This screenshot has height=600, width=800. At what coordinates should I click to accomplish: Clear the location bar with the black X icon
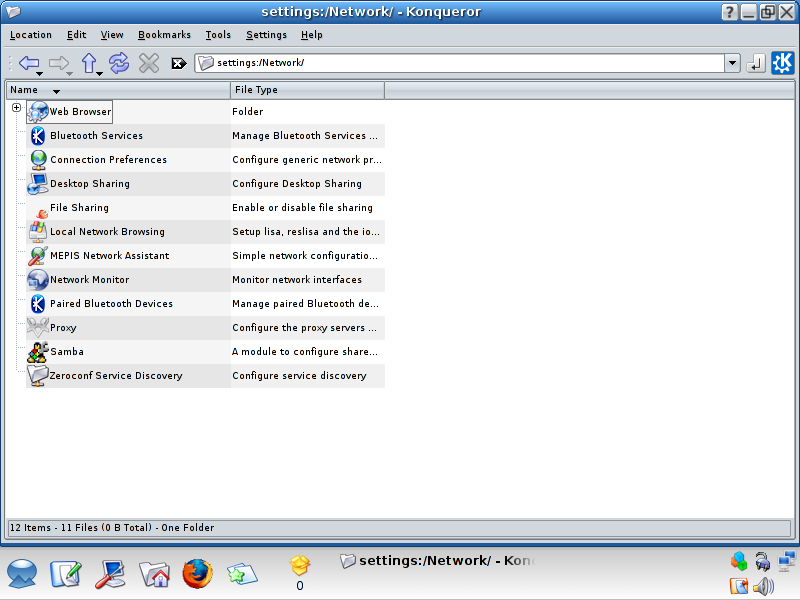(x=179, y=63)
